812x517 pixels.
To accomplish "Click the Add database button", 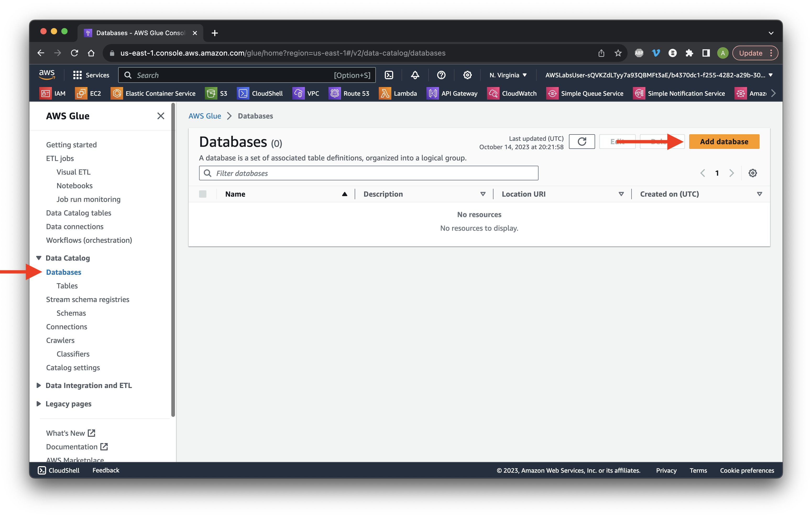I will [x=724, y=141].
